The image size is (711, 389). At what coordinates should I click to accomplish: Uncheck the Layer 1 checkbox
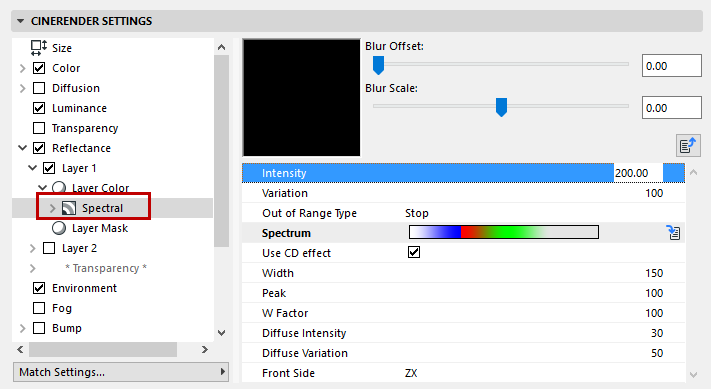coord(49,168)
